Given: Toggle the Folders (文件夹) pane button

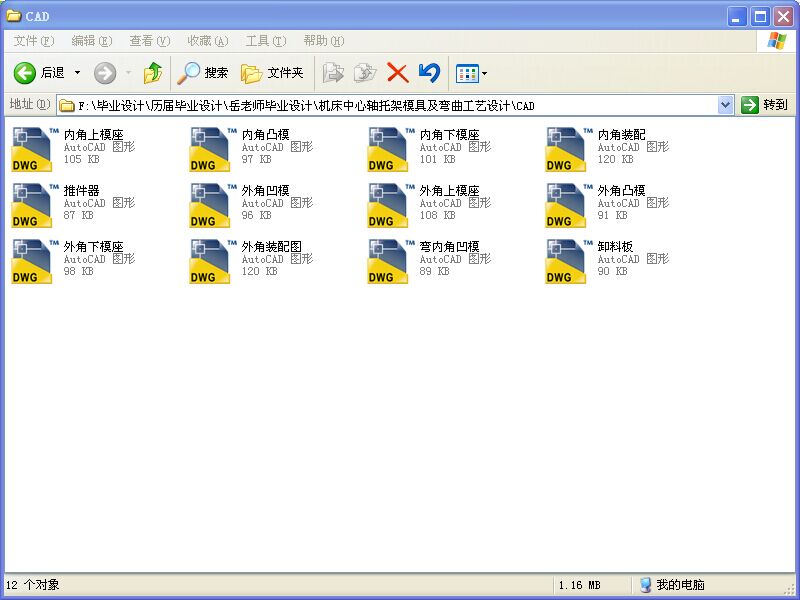Looking at the screenshot, I should pyautogui.click(x=272, y=73).
